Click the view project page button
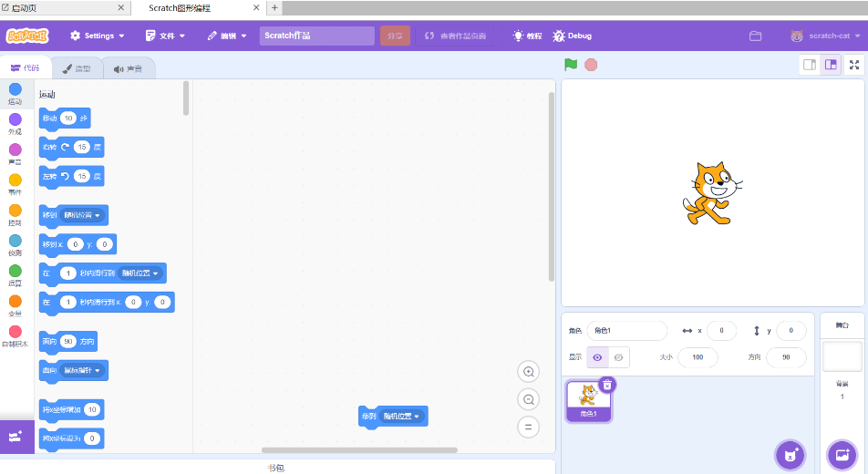 455,36
